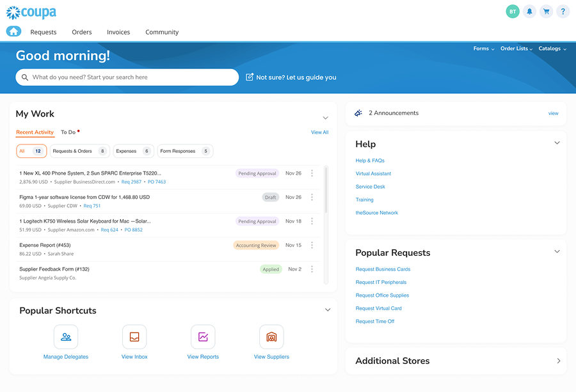Open the View Inbox shortcut icon
This screenshot has width=576, height=392.
[x=134, y=337]
